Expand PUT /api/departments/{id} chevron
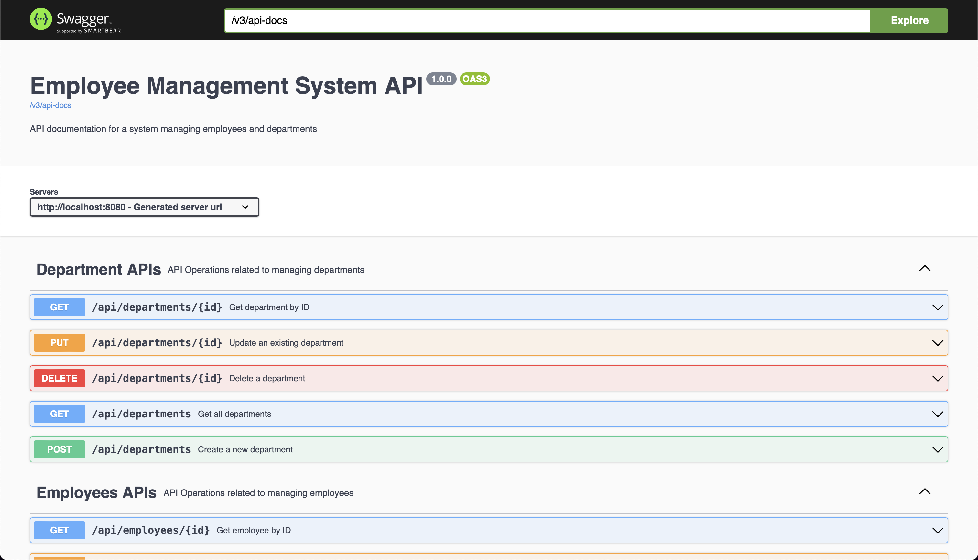Viewport: 978px width, 560px height. (938, 343)
